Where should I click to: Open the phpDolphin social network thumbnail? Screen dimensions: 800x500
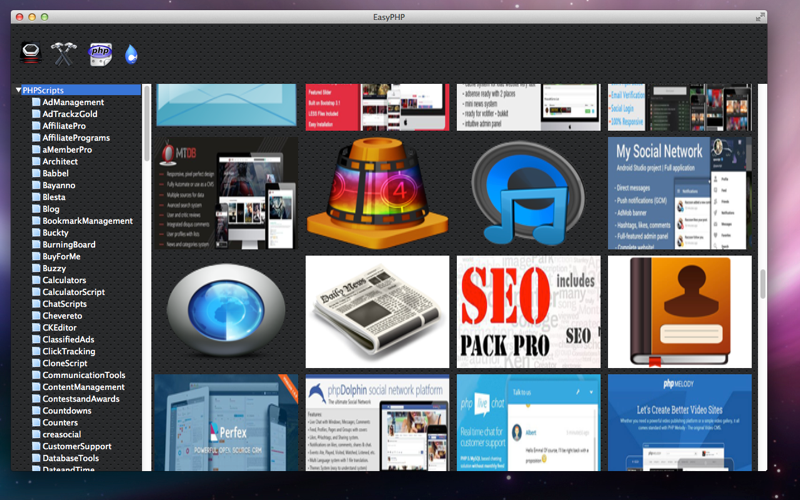[378, 422]
